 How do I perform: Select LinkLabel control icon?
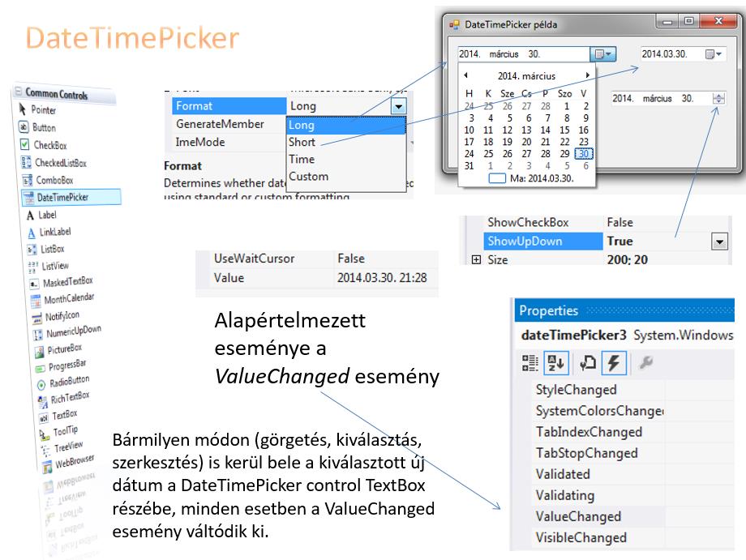[x=32, y=233]
